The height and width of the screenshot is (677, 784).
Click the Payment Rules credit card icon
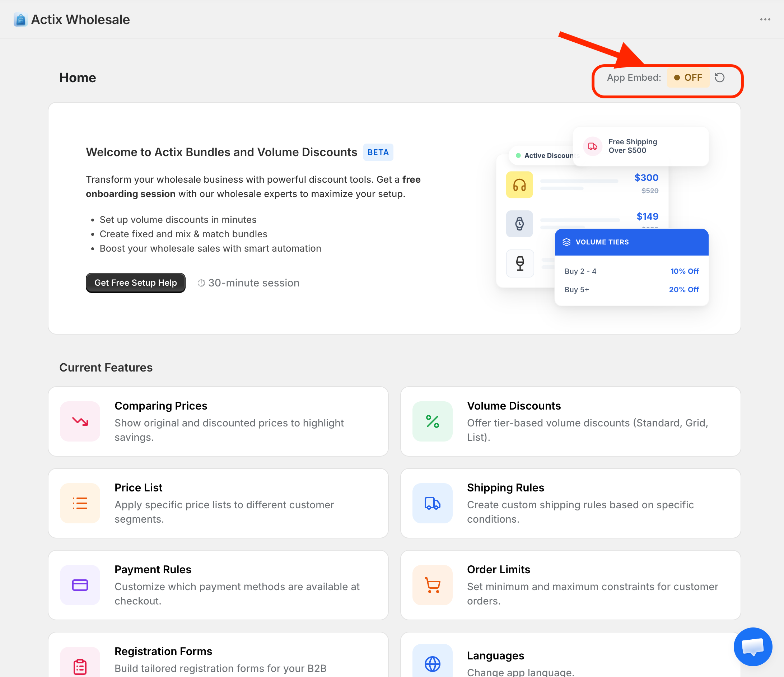(80, 585)
